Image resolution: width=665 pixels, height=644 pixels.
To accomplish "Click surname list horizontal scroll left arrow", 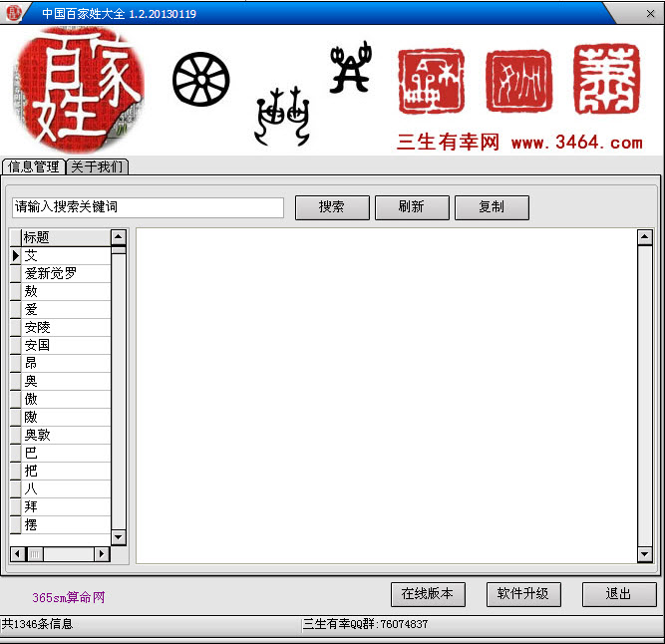I will 17,554.
